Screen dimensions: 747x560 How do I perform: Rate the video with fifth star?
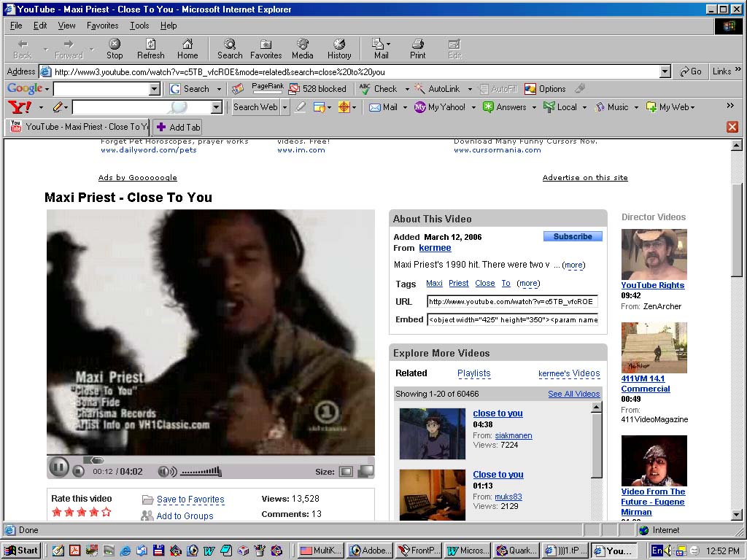pyautogui.click(x=107, y=512)
